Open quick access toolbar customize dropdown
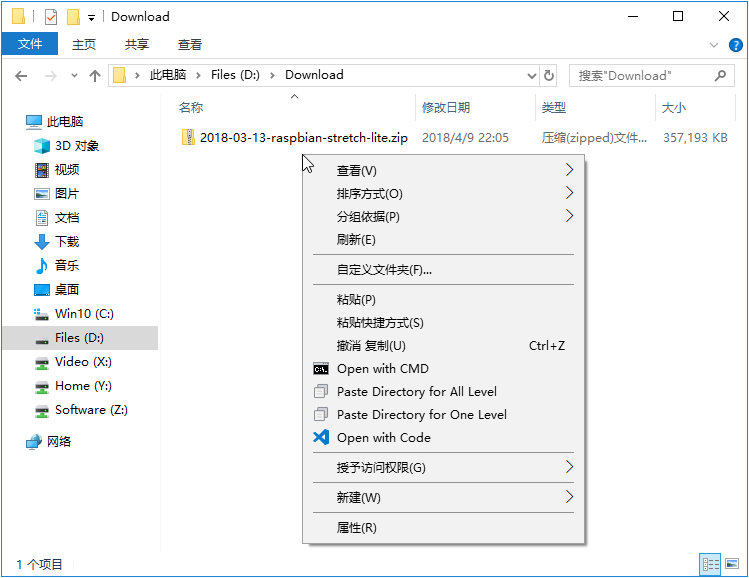 (91, 18)
